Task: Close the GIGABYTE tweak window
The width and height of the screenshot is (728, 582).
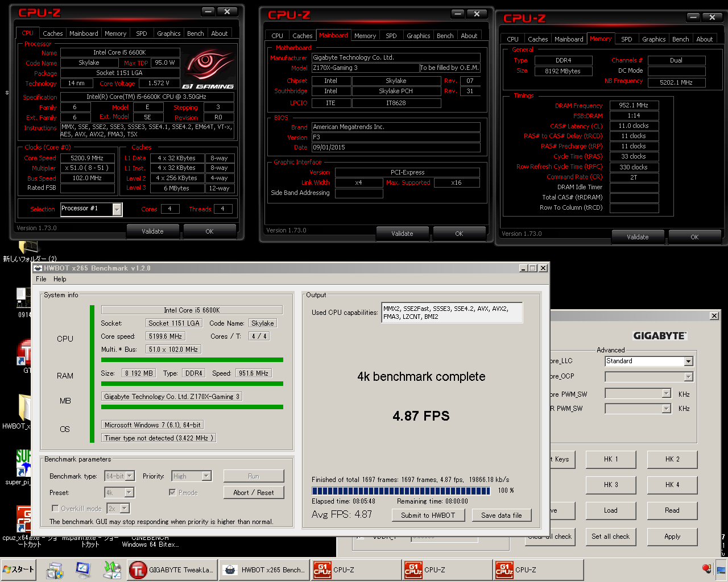Action: coord(714,315)
